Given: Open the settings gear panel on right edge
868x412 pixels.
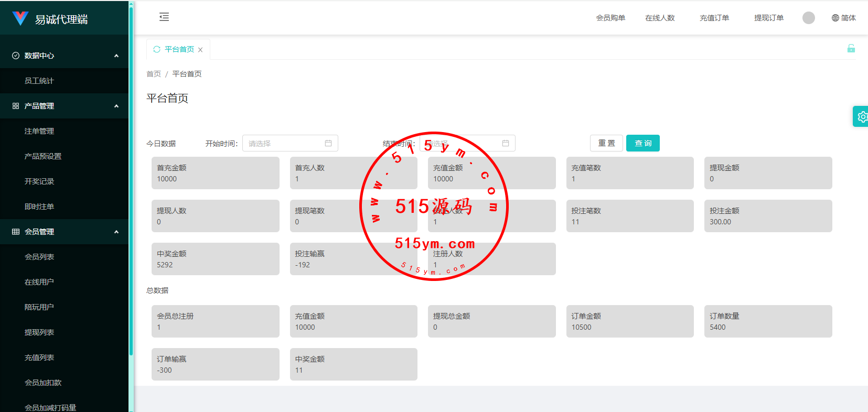Looking at the screenshot, I should [862, 117].
